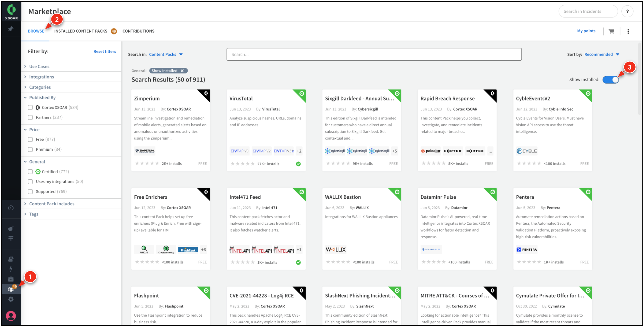644x327 pixels.
Task: Click the WALLIX logo on WALLIX Bastion card
Action: (336, 249)
